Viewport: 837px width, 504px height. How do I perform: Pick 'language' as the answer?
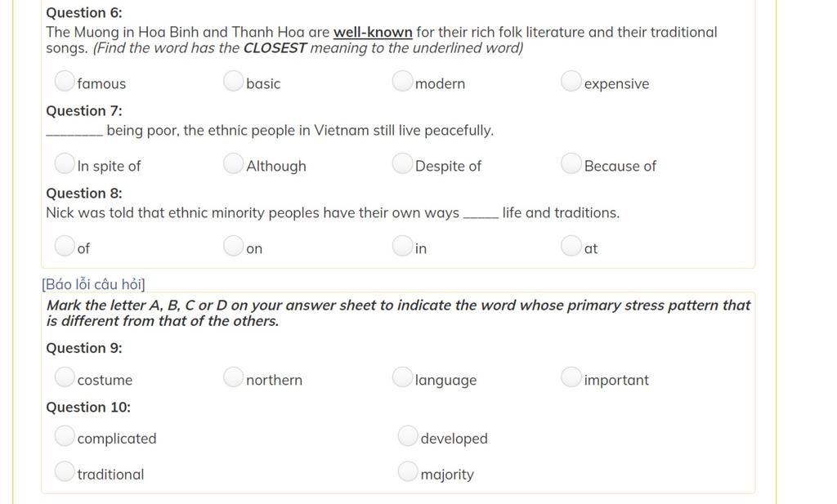pos(402,377)
